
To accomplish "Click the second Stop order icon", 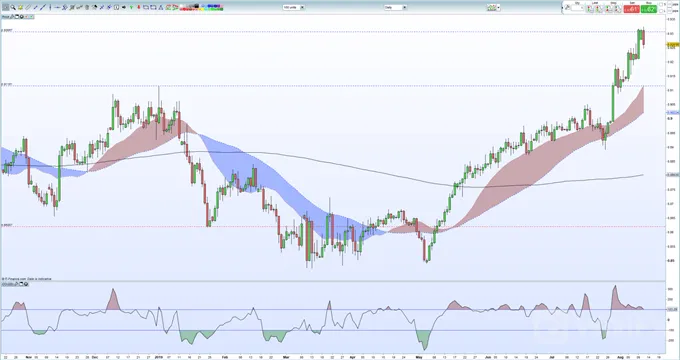I will [x=618, y=9].
